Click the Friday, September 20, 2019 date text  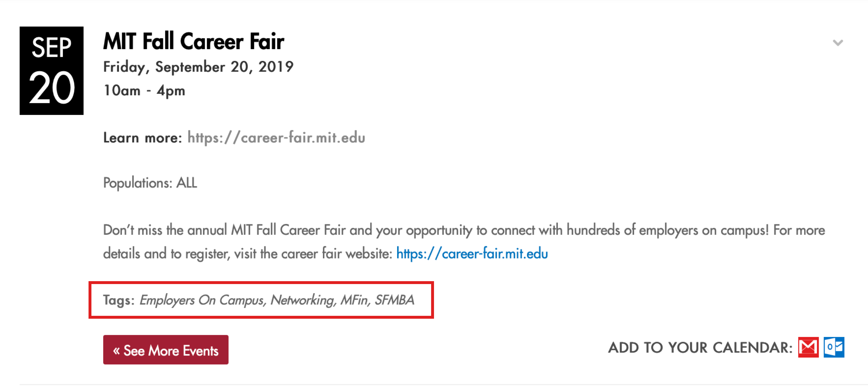coord(198,67)
